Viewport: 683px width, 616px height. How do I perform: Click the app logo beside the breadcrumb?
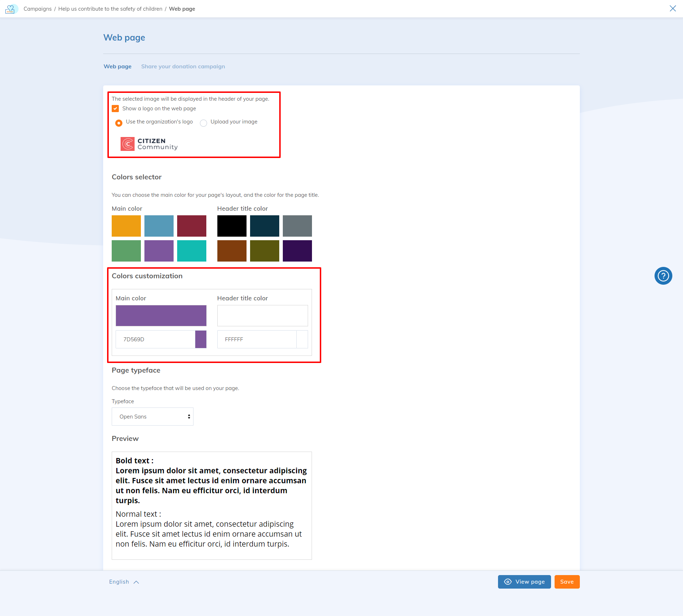click(11, 9)
